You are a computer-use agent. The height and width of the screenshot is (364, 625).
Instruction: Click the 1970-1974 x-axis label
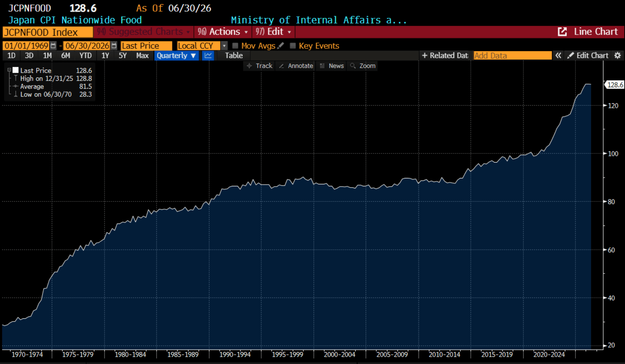(27, 354)
